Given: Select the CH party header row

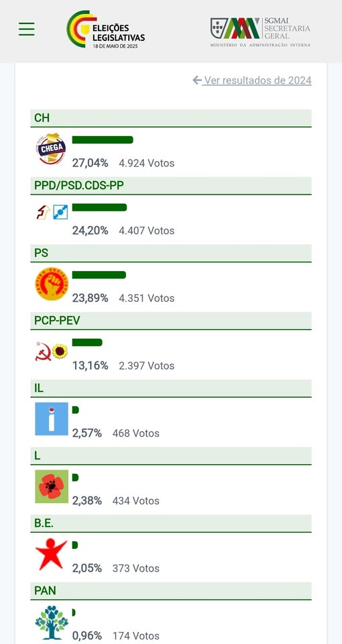Looking at the screenshot, I should (x=171, y=118).
